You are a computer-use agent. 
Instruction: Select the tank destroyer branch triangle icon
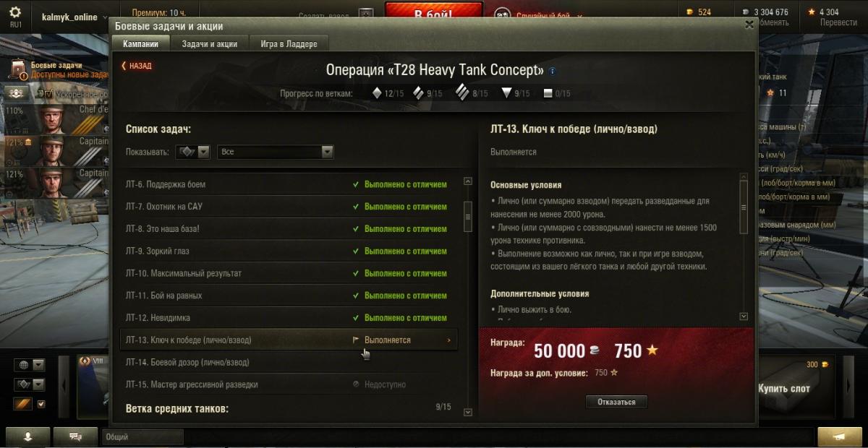(506, 93)
